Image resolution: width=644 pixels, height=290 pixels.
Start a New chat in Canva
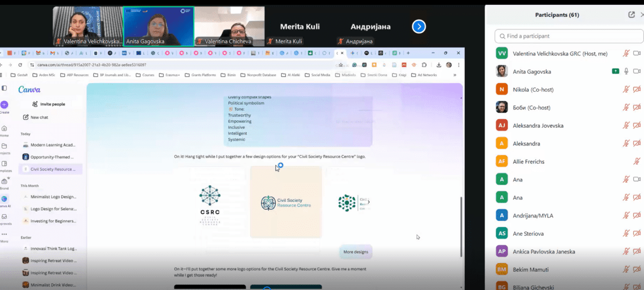[x=35, y=117]
